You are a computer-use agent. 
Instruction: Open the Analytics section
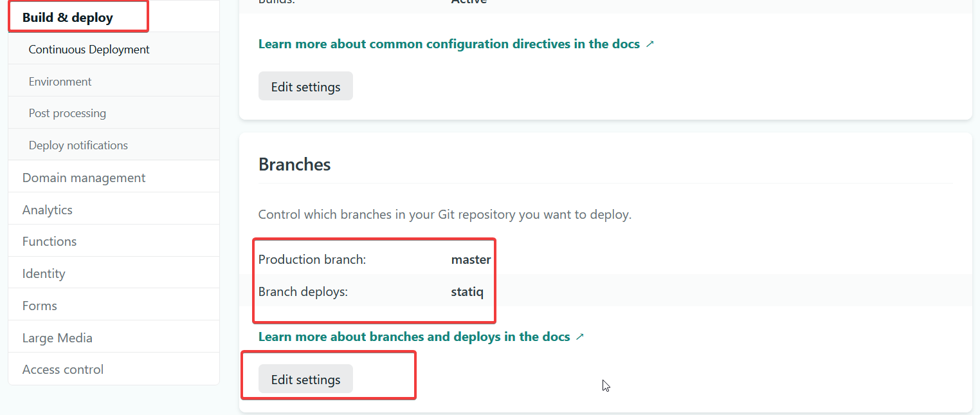(x=47, y=210)
